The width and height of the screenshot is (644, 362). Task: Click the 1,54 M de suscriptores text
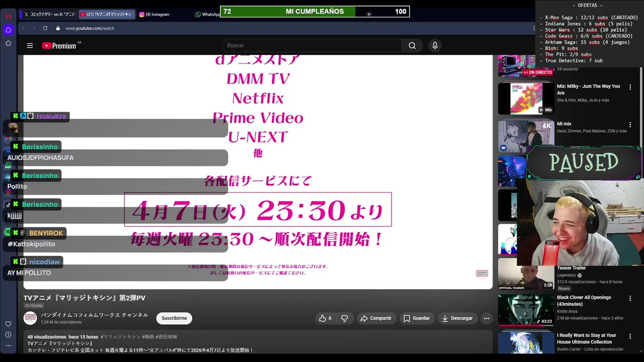pyautogui.click(x=61, y=322)
